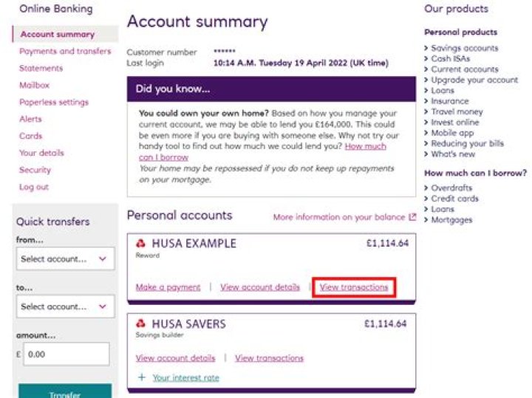Click the transfer amount input field
This screenshot has width=532, height=398.
[x=65, y=354]
